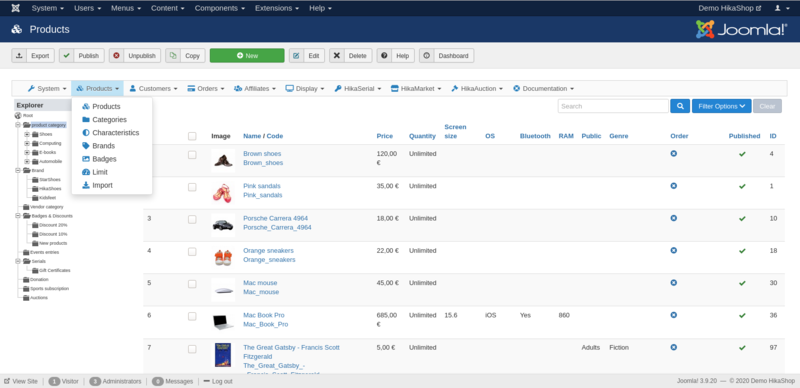Check the Orange sneakers row checkbox
The height and width of the screenshot is (388, 800).
point(192,252)
